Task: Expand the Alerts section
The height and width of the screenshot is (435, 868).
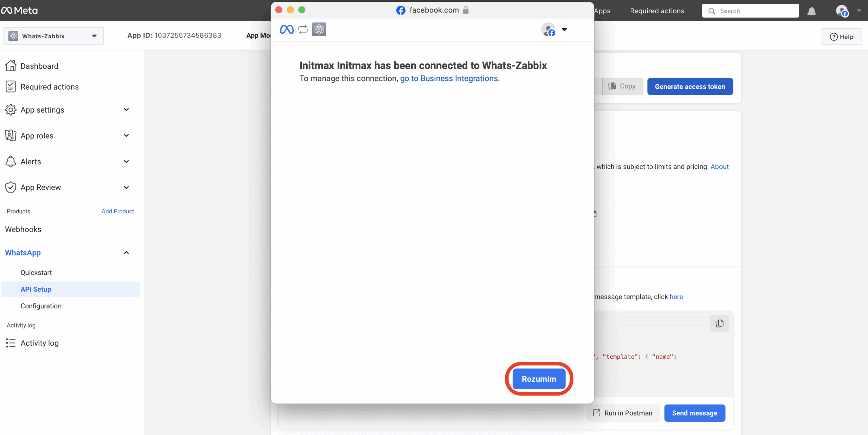Action: click(126, 161)
